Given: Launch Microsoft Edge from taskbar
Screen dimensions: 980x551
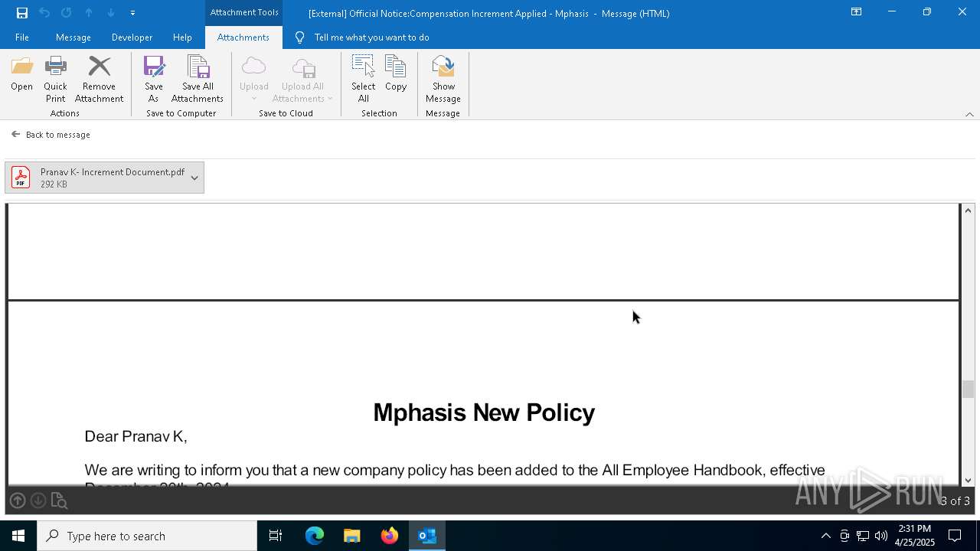Looking at the screenshot, I should pos(315,536).
